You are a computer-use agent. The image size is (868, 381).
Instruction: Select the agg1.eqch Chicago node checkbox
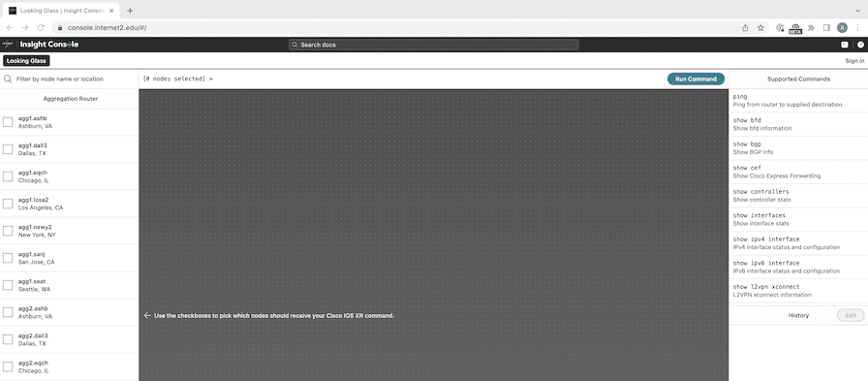click(8, 176)
